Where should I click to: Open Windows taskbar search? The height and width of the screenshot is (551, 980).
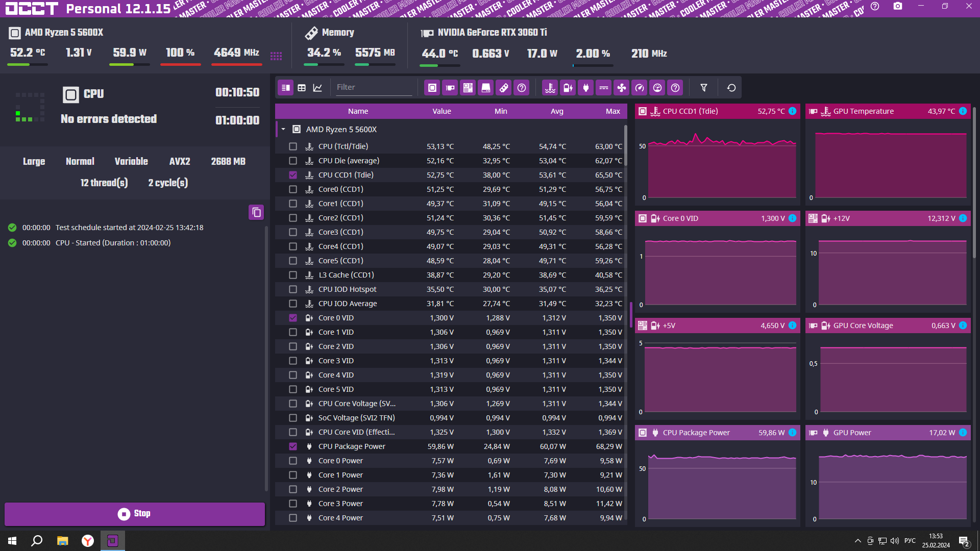(x=37, y=541)
